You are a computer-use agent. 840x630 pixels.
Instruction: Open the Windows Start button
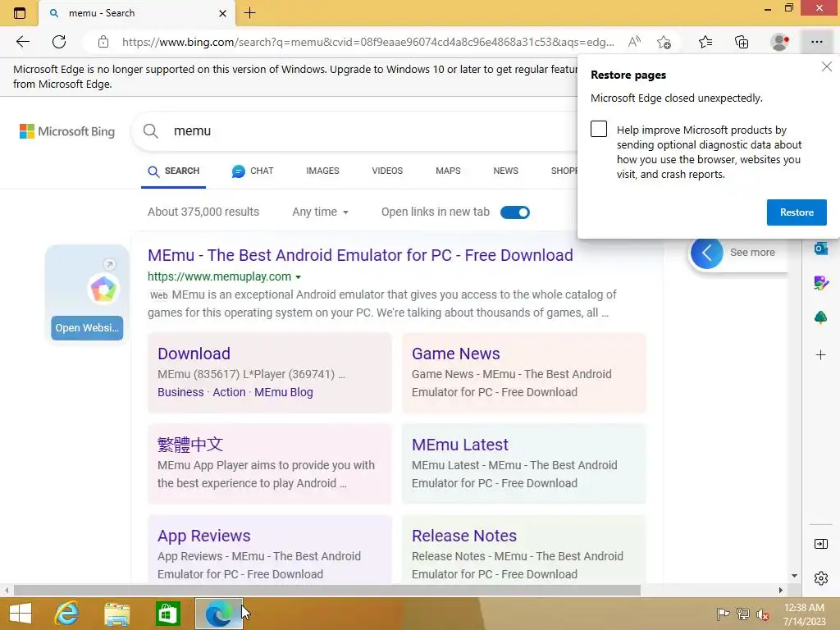click(21, 614)
